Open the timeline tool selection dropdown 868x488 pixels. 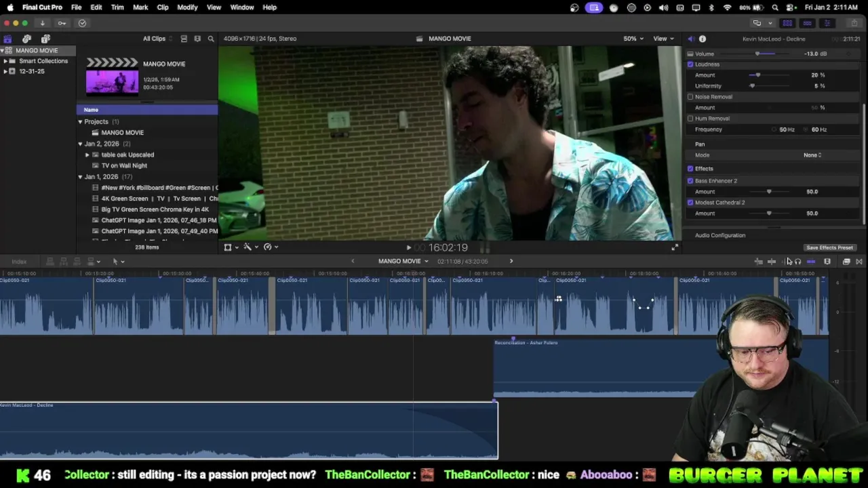pyautogui.click(x=118, y=262)
